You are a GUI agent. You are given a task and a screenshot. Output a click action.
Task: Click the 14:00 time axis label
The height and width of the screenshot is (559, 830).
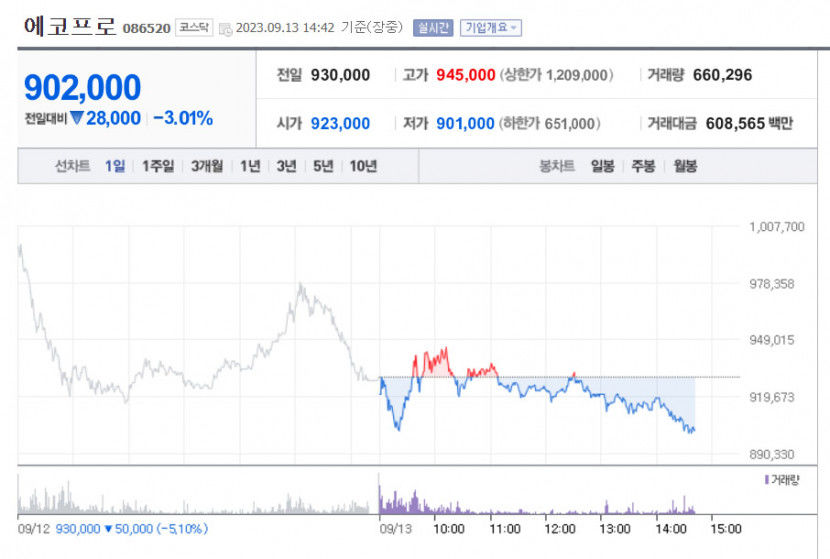[671, 529]
